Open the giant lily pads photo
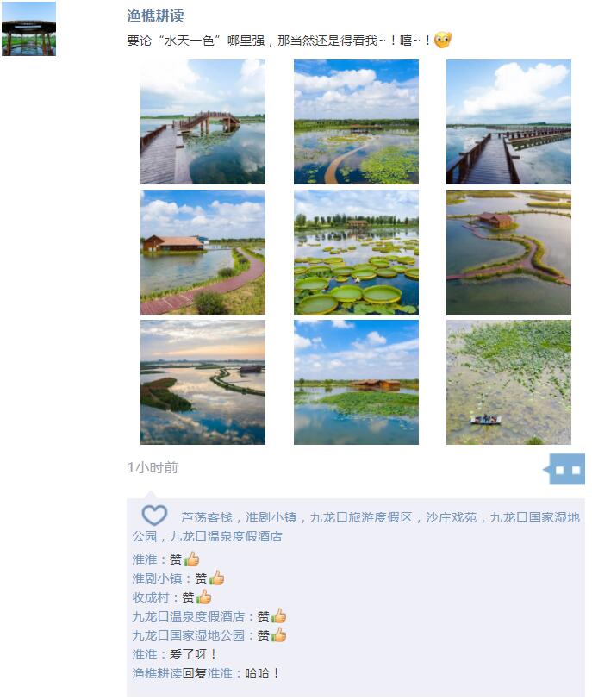 [x=356, y=253]
